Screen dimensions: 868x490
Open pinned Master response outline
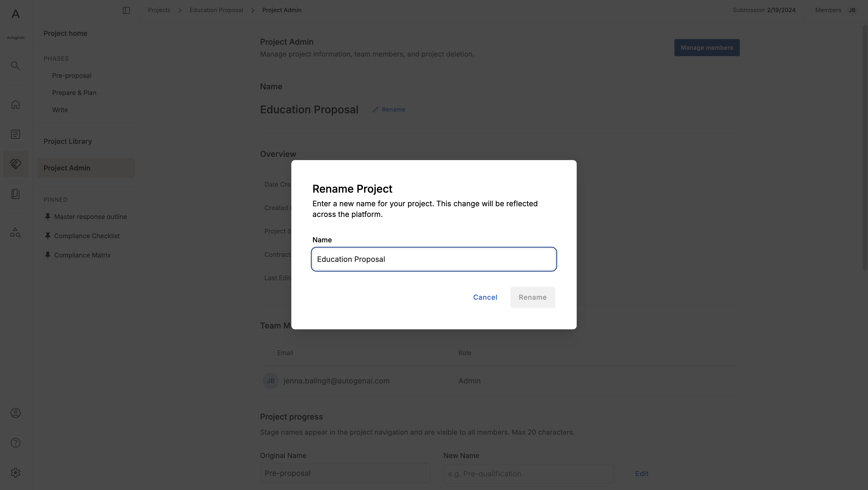[x=91, y=217]
